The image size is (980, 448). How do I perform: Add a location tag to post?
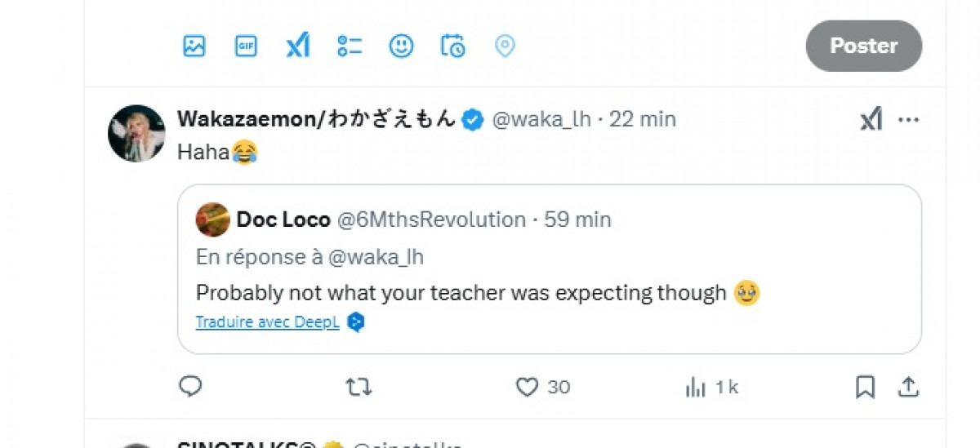coord(505,47)
